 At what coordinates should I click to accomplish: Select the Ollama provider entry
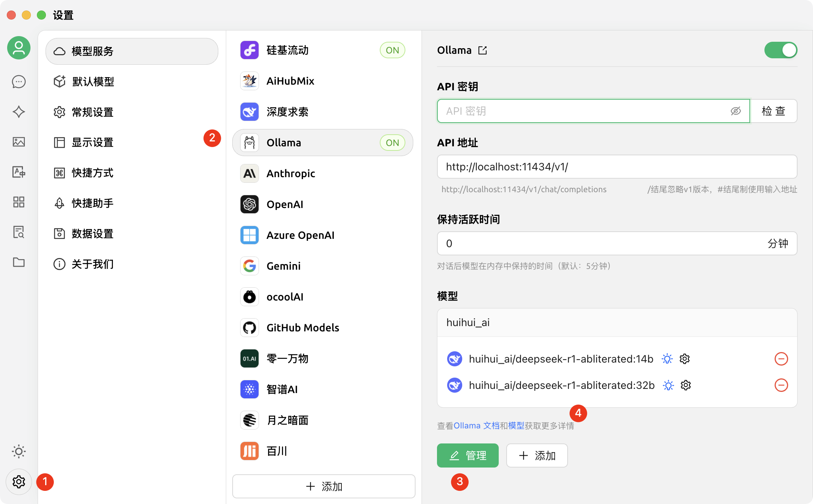pyautogui.click(x=323, y=143)
